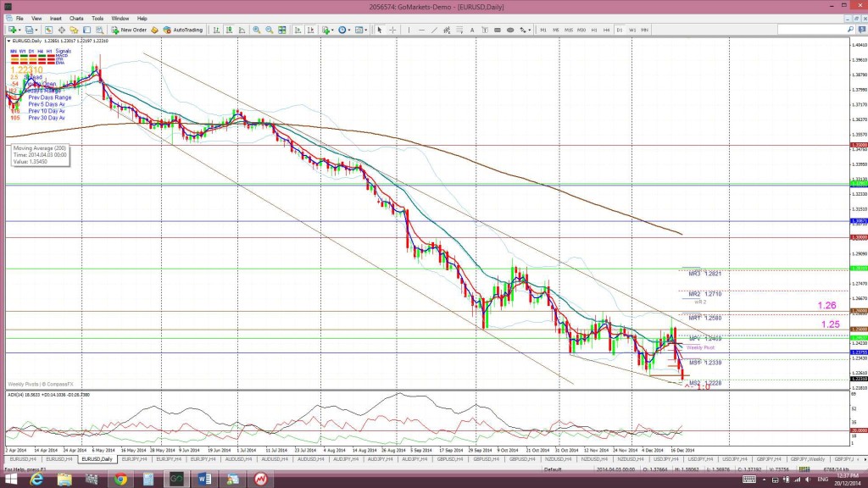Viewport: 868px width, 488px height.
Task: Switch to M15 timeframe
Action: (569, 30)
